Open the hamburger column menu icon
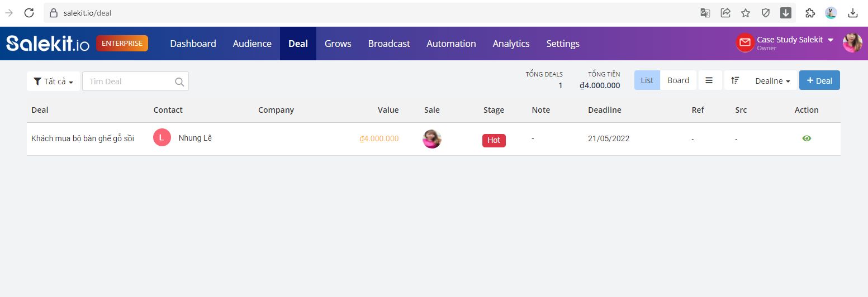The width and height of the screenshot is (868, 297). pos(709,80)
